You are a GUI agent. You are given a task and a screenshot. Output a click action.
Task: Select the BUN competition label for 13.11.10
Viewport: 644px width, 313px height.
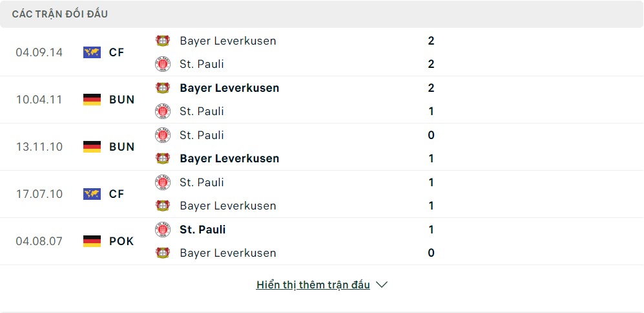coord(122,147)
